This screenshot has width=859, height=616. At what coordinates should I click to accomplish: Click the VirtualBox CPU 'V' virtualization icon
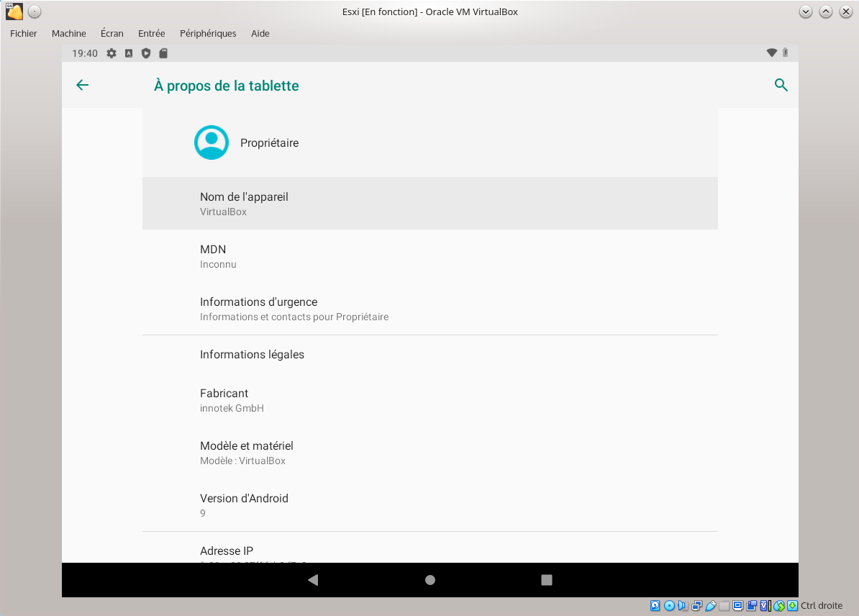tap(765, 606)
